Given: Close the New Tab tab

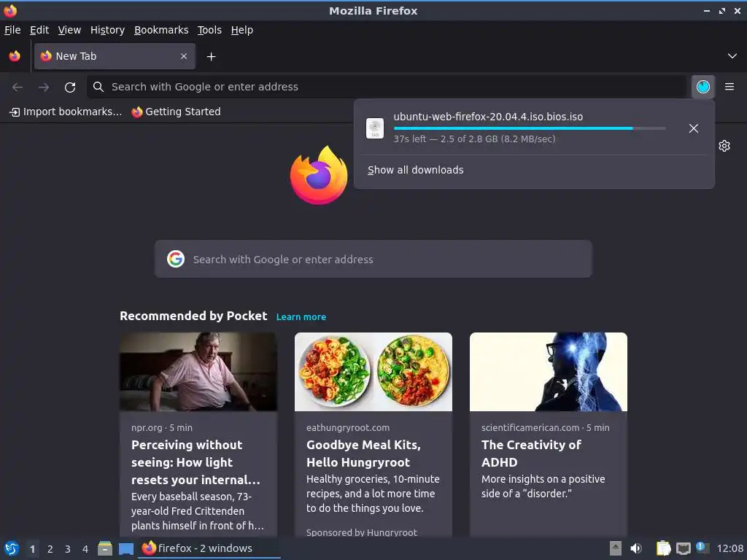Looking at the screenshot, I should pyautogui.click(x=184, y=56).
